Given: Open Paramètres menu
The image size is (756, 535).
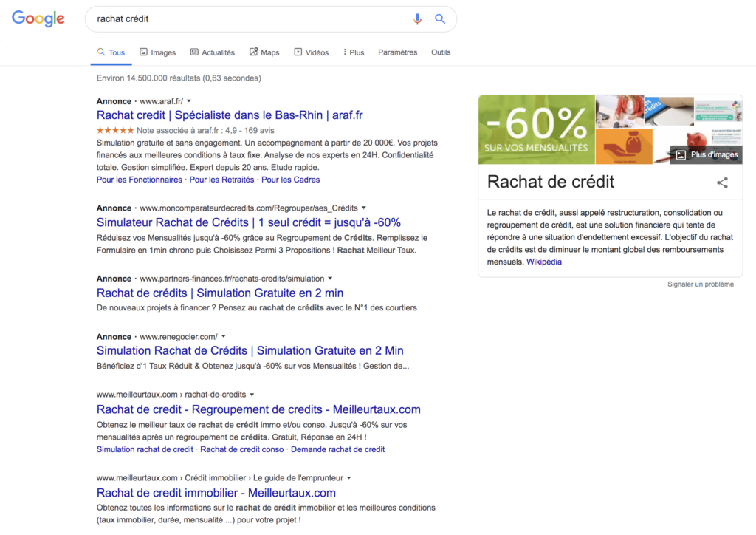Looking at the screenshot, I should 398,52.
